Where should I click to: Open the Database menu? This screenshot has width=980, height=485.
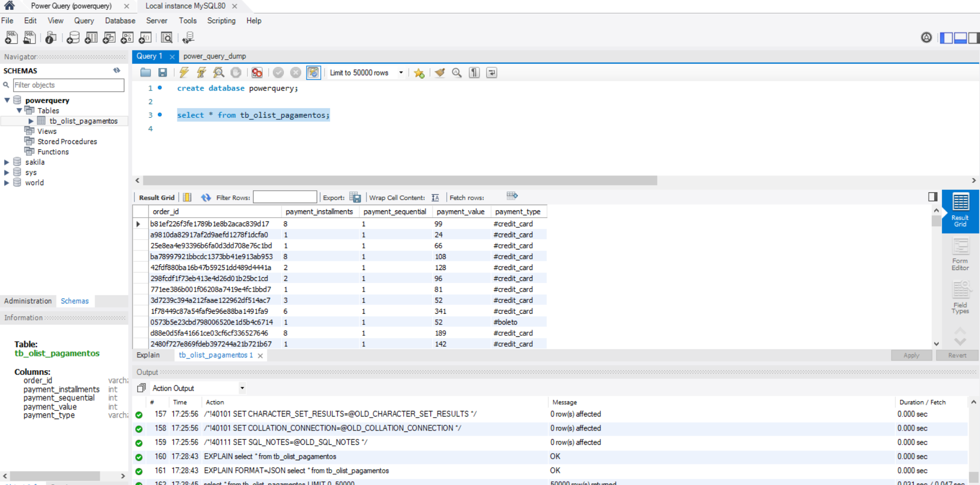tap(120, 21)
